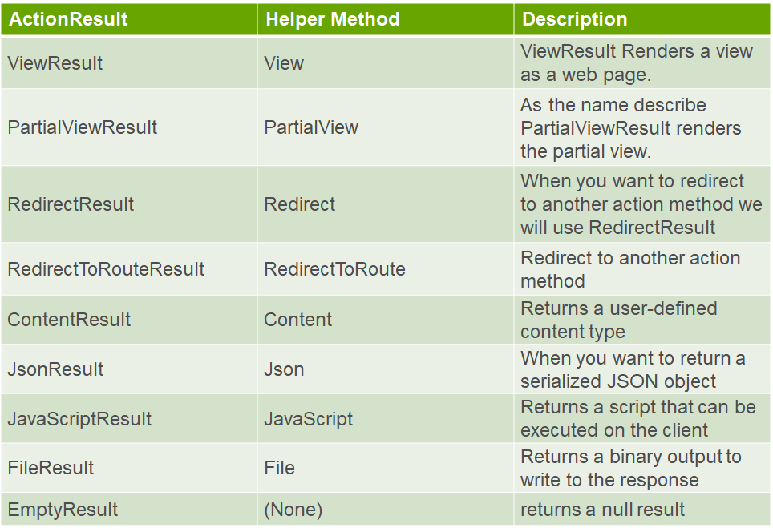
Task: Click the Description column header
Action: [641, 19]
